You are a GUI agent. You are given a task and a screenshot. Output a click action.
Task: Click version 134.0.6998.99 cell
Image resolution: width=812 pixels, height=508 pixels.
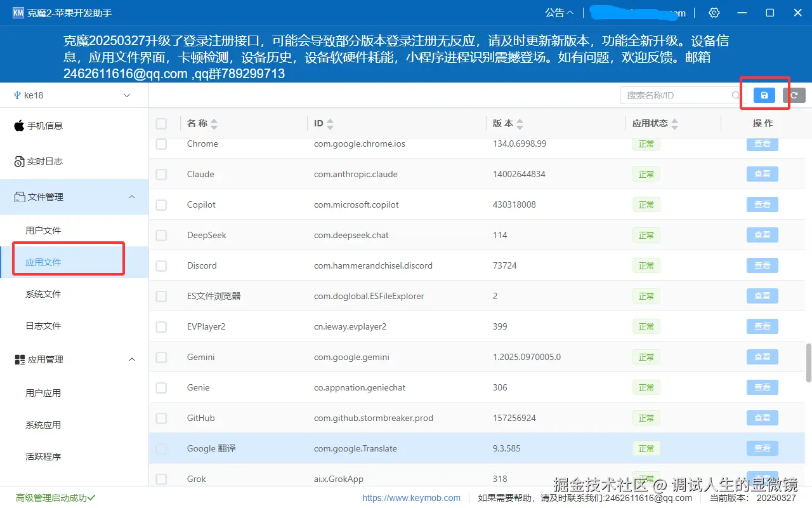[x=520, y=144]
